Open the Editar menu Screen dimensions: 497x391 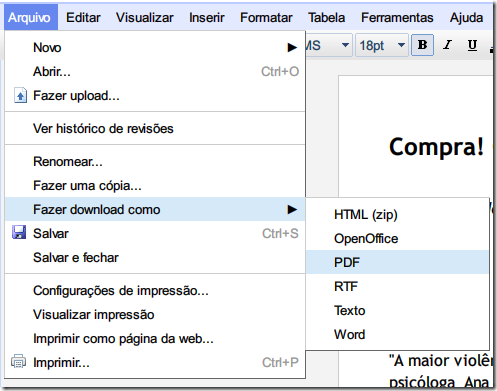point(83,17)
